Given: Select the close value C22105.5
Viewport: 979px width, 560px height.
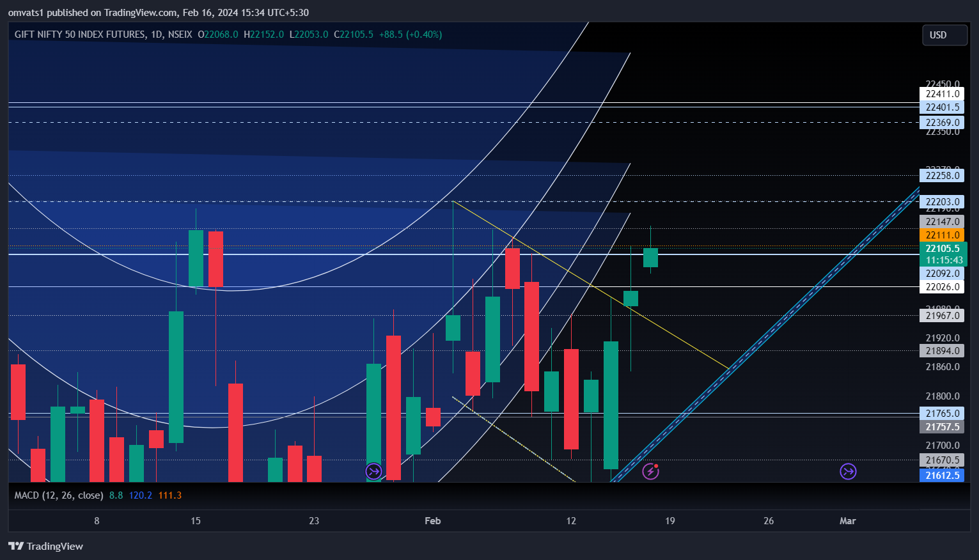Looking at the screenshot, I should pos(353,35).
